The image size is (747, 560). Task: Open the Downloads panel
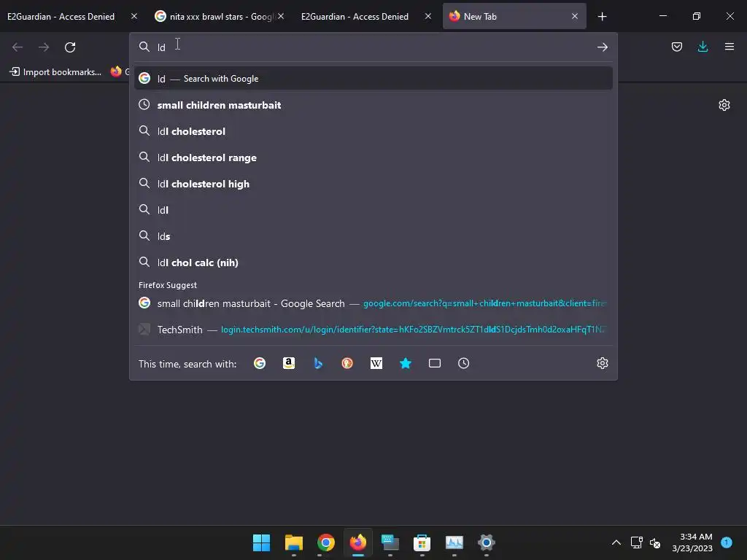click(703, 47)
